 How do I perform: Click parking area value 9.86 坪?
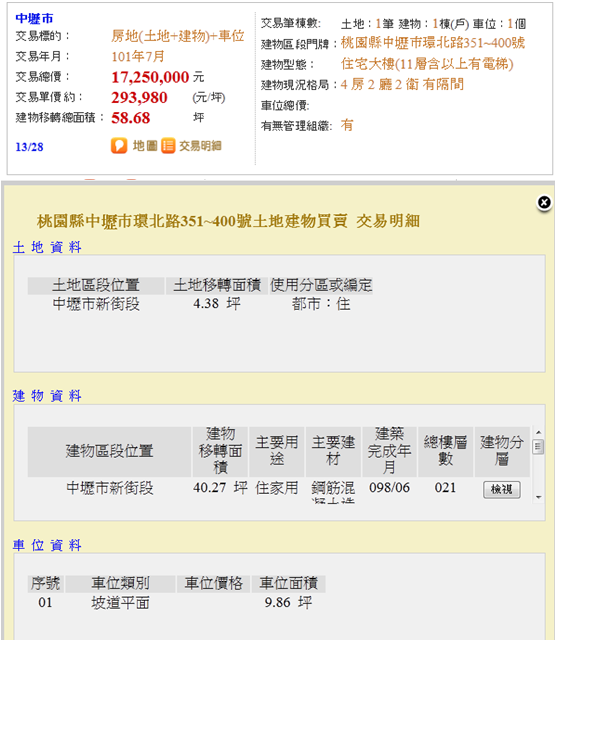click(x=288, y=602)
